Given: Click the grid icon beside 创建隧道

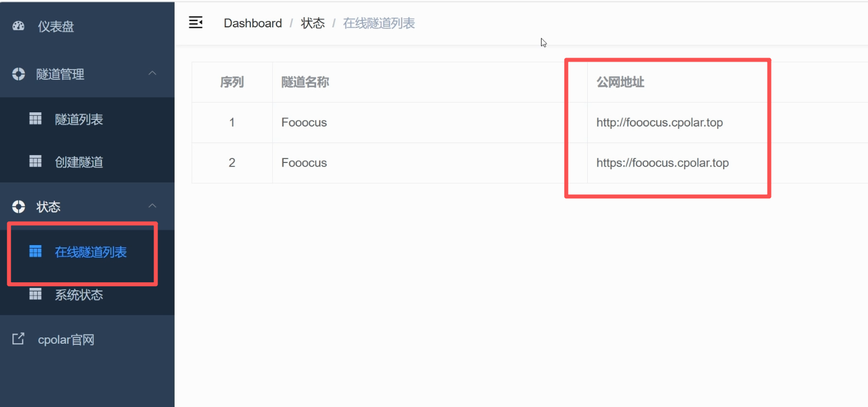Looking at the screenshot, I should (35, 161).
